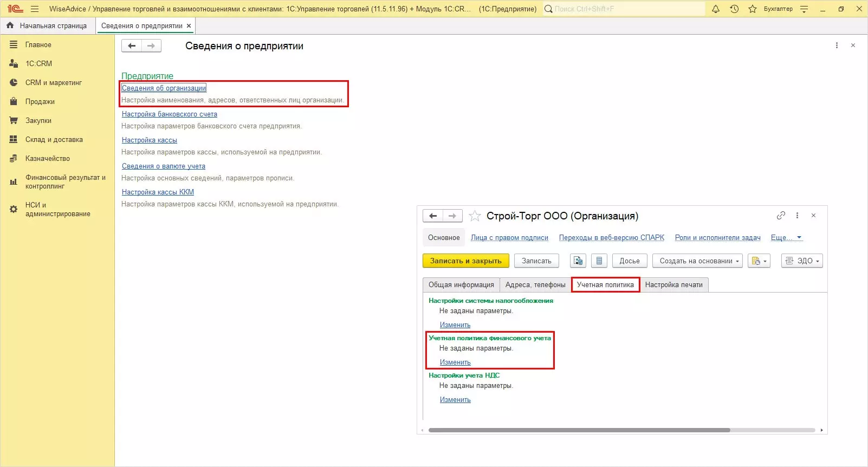This screenshot has width=868, height=467.
Task: Click the Предприятие group heading
Action: pos(147,76)
